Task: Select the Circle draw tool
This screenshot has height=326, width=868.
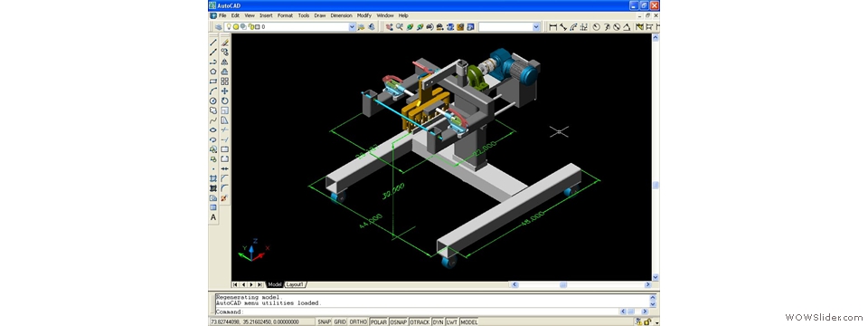Action: coord(213,101)
